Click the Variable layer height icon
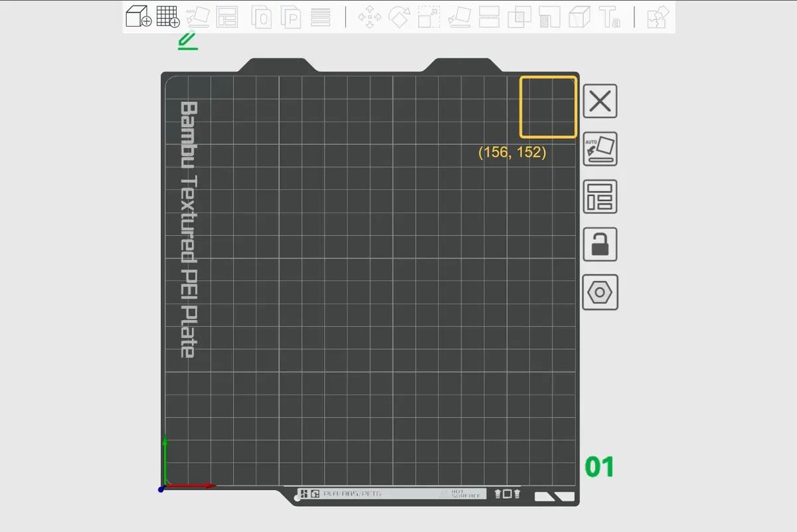Image resolution: width=797 pixels, height=532 pixels. [320, 17]
